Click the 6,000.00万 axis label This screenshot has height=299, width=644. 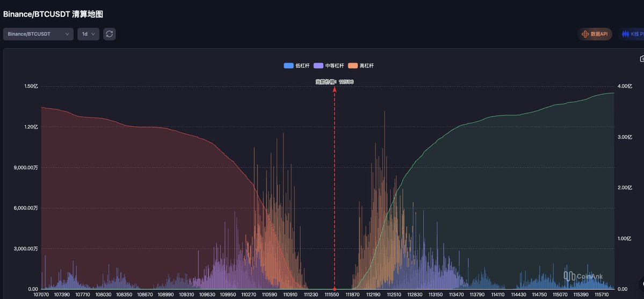(x=27, y=208)
